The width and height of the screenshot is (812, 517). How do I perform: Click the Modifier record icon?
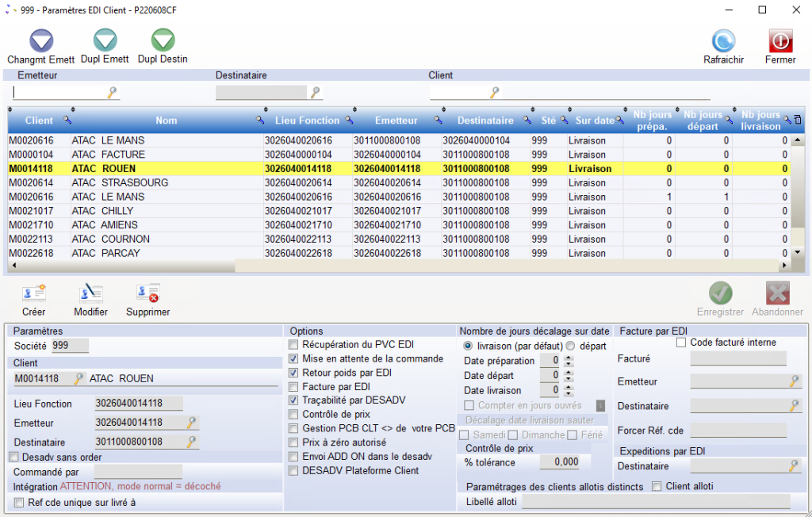coord(91,294)
